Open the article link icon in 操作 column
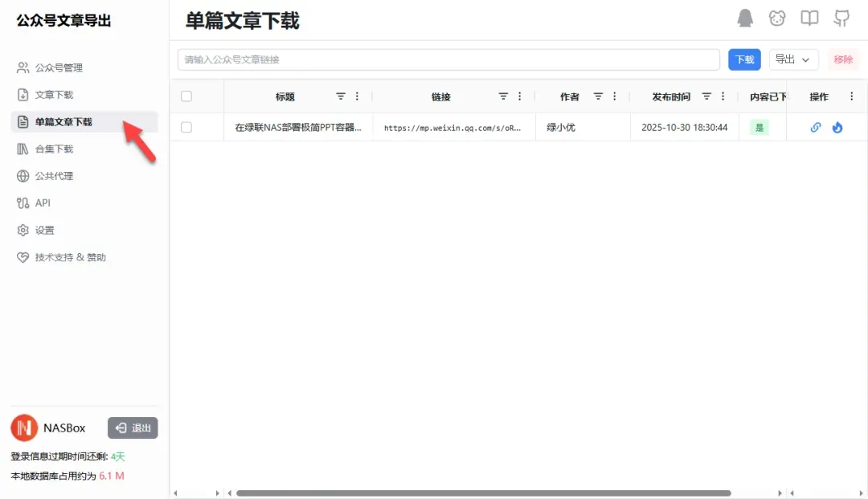The width and height of the screenshot is (868, 499). click(816, 127)
